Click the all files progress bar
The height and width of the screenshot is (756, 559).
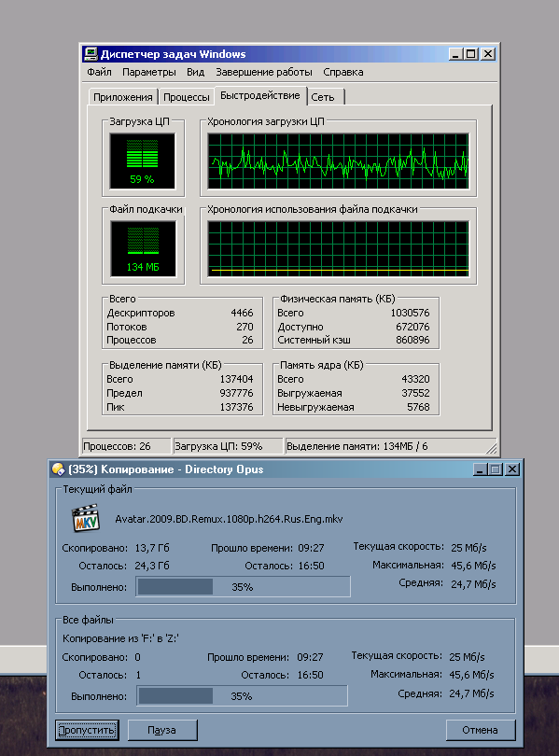point(242,696)
